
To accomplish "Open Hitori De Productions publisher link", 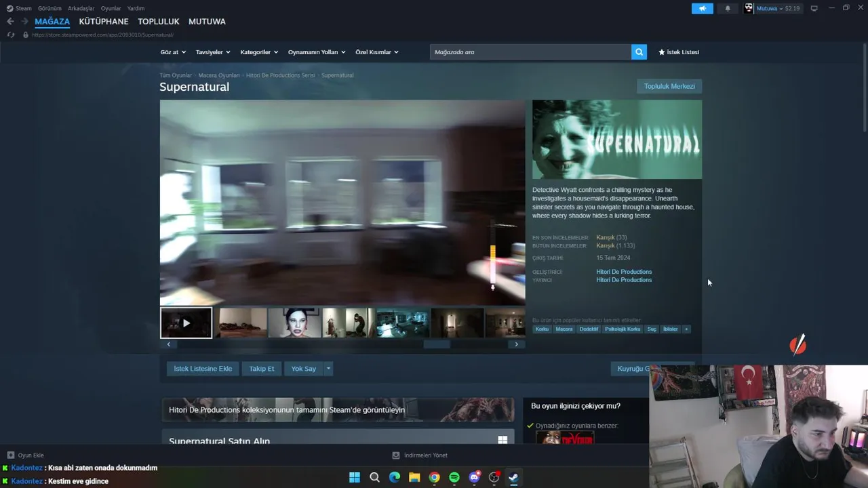I will click(624, 280).
